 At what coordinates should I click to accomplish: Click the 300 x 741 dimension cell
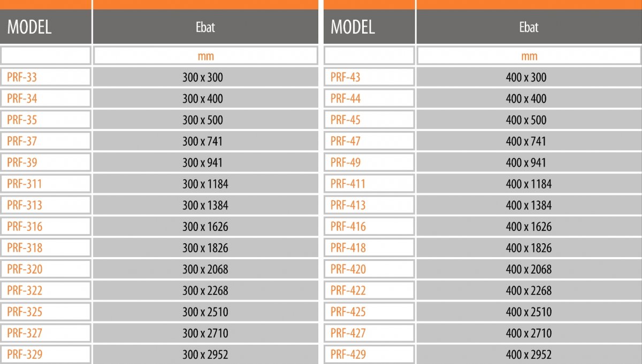click(205, 141)
